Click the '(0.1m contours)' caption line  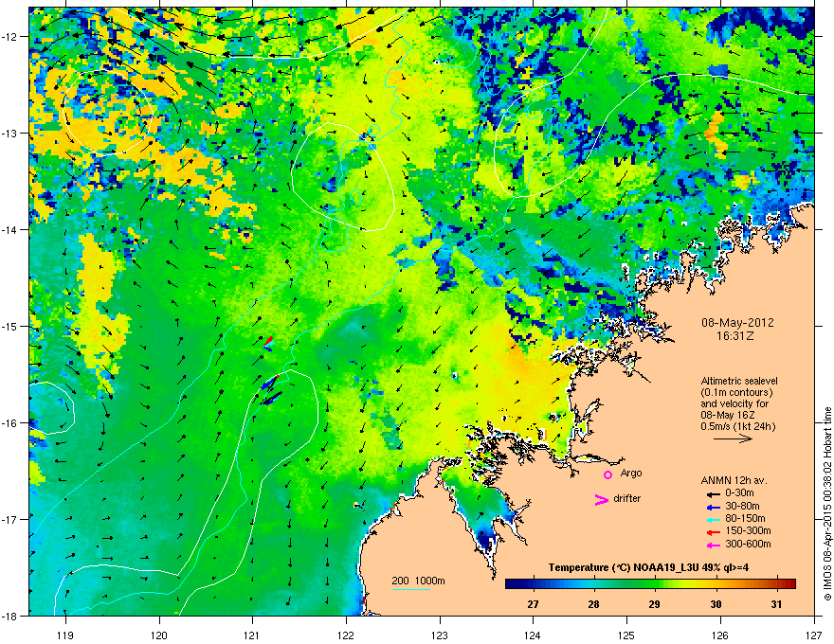point(736,392)
